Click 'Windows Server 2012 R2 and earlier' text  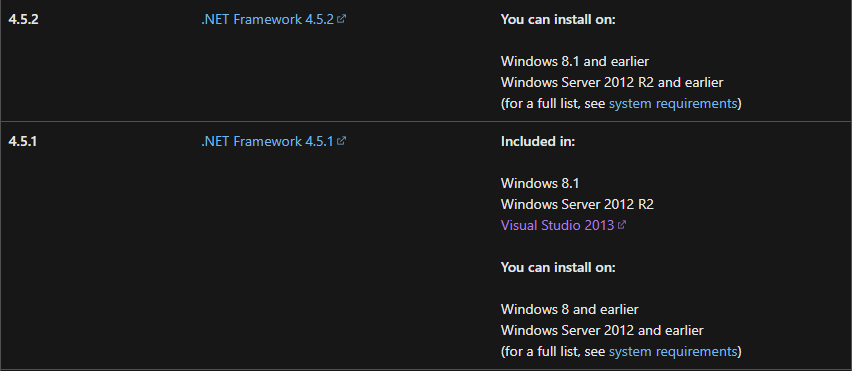tap(612, 83)
